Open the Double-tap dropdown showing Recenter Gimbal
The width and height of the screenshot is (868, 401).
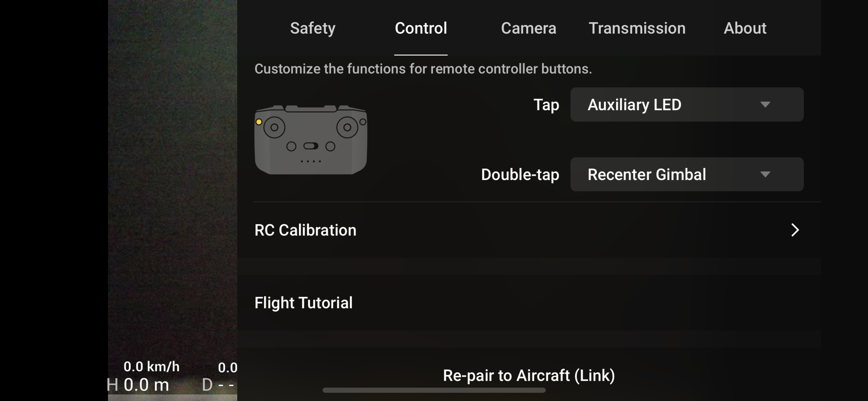687,174
